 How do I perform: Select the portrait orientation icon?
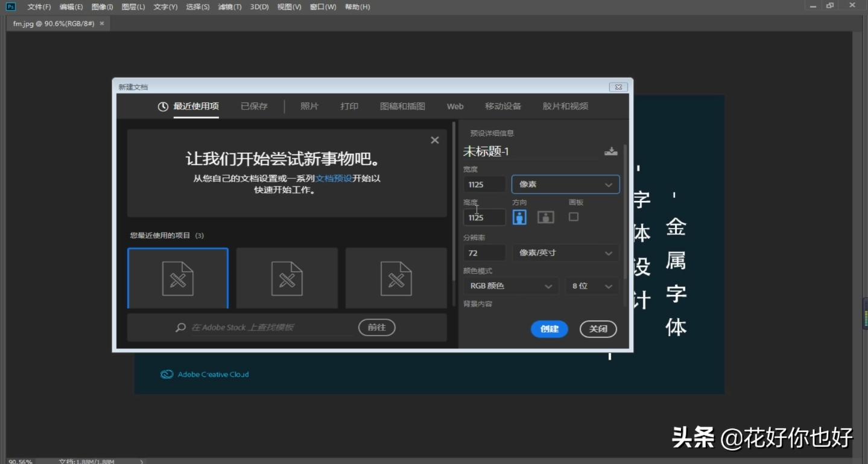tap(519, 217)
